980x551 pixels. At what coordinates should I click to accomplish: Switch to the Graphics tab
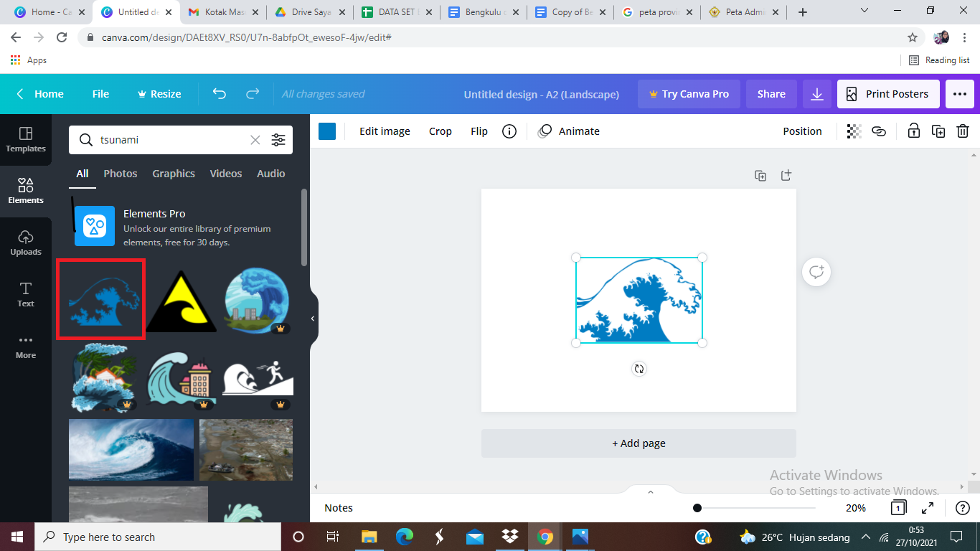(x=174, y=174)
